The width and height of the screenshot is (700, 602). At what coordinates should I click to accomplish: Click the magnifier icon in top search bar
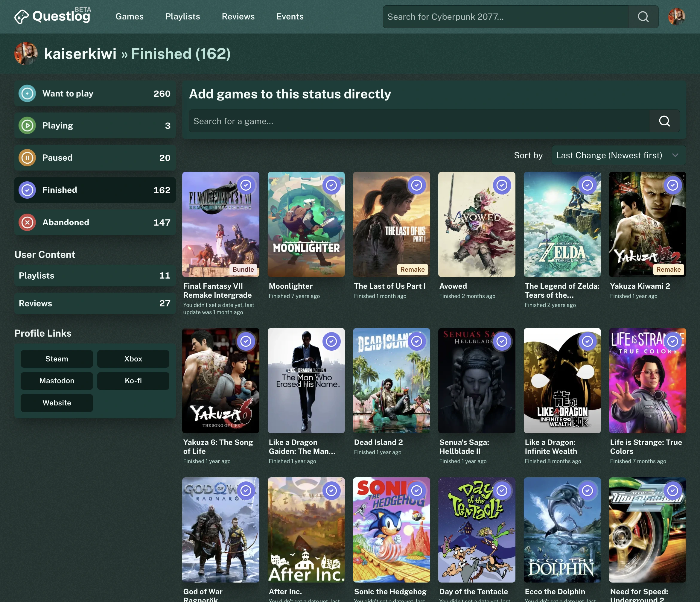[x=643, y=16]
